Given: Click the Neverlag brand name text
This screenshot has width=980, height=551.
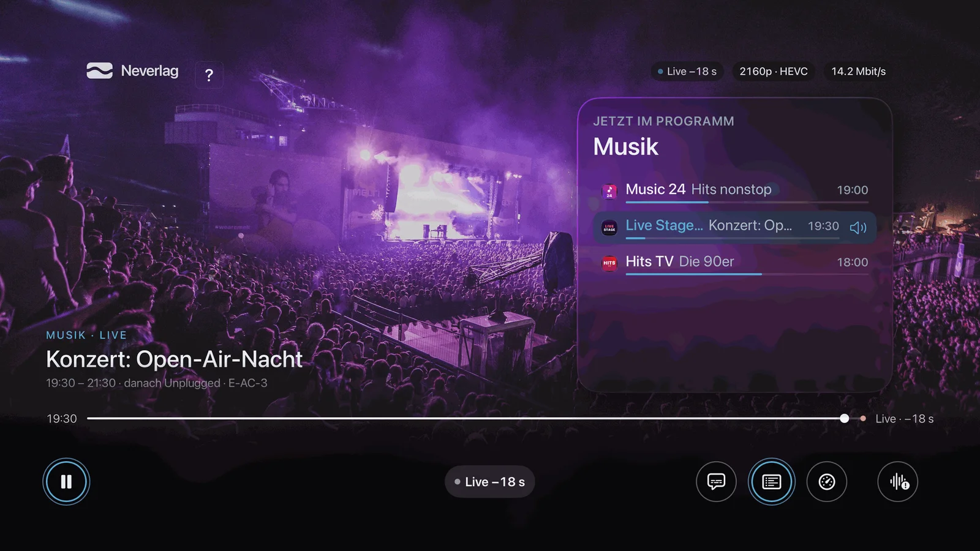Looking at the screenshot, I should [149, 71].
